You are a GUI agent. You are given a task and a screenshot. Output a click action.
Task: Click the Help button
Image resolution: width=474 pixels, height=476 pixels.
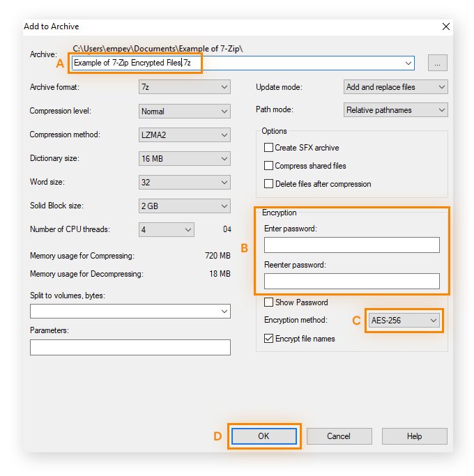coord(414,436)
